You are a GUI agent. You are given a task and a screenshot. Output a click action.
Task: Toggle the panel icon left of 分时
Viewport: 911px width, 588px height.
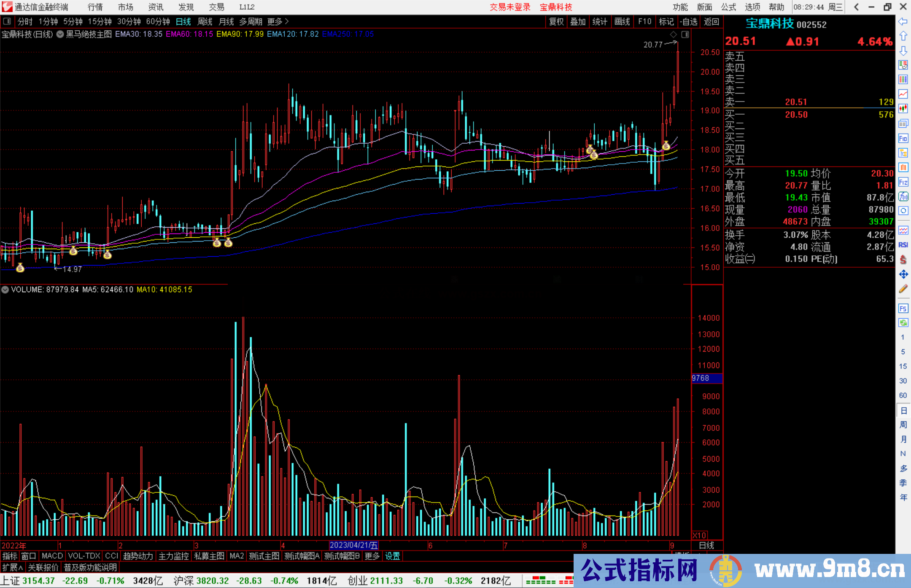pyautogui.click(x=7, y=21)
